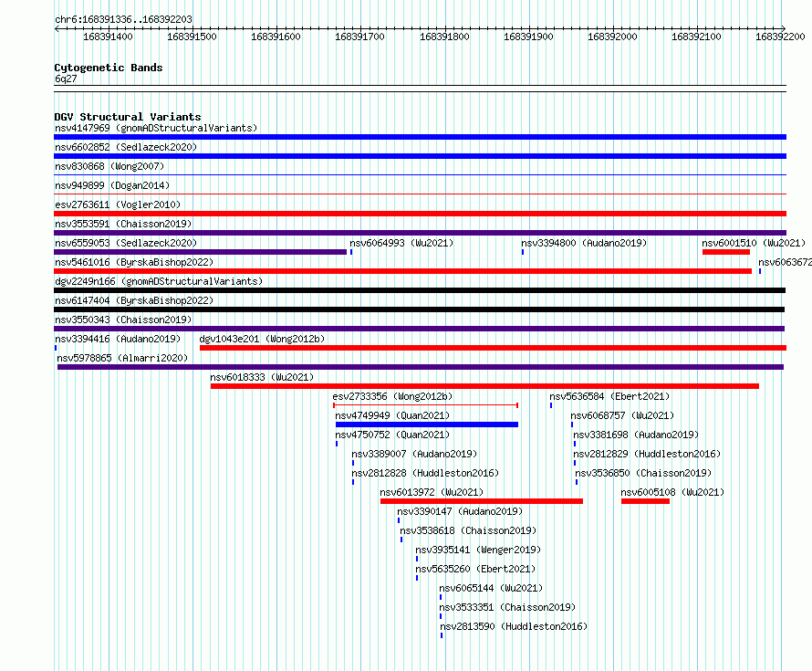Image resolution: width=812 pixels, height=671 pixels.
Task: Select the nsv6018333 (Wu2021) label
Action: tap(262, 377)
